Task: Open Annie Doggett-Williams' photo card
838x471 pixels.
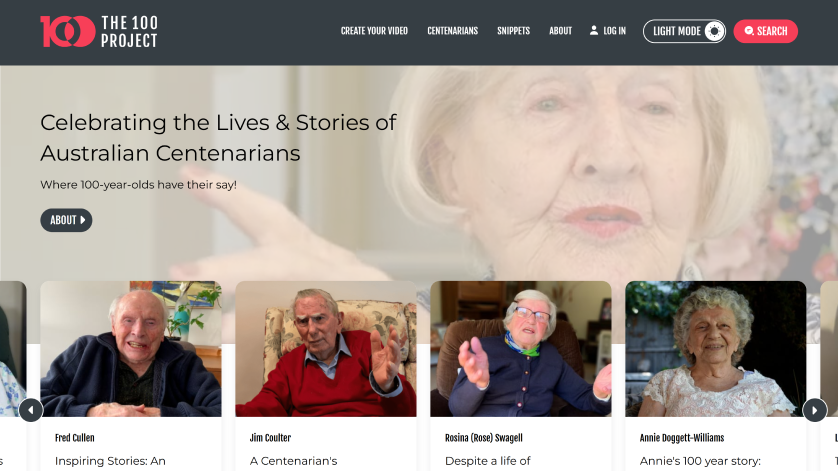Action: click(x=716, y=349)
